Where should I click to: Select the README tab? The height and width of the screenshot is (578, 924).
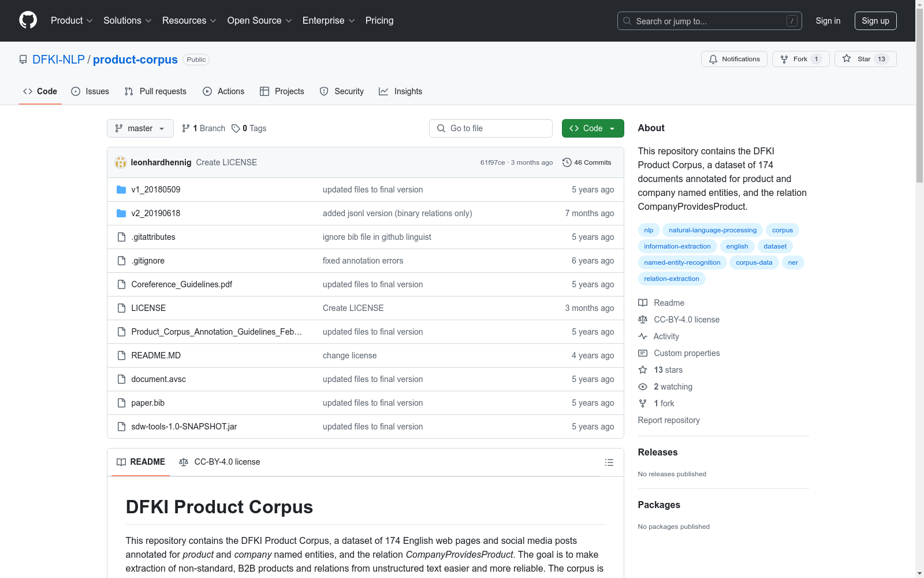tap(141, 462)
